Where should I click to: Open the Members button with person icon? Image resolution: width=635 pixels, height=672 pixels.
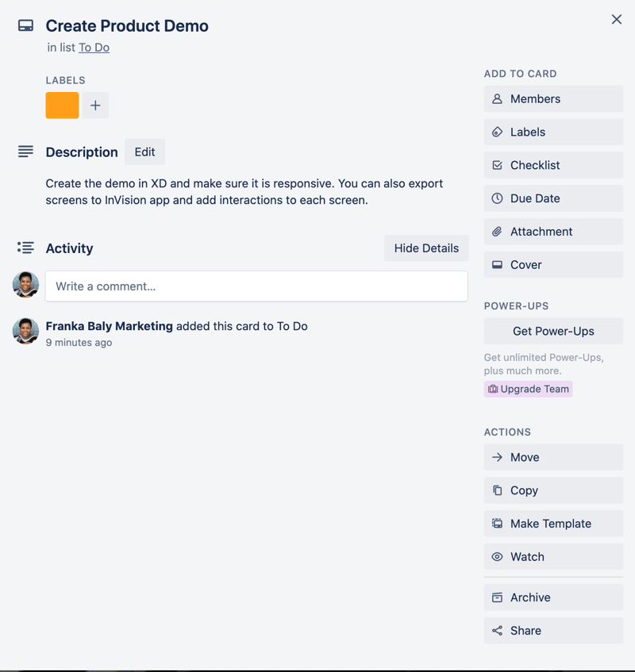click(x=553, y=99)
